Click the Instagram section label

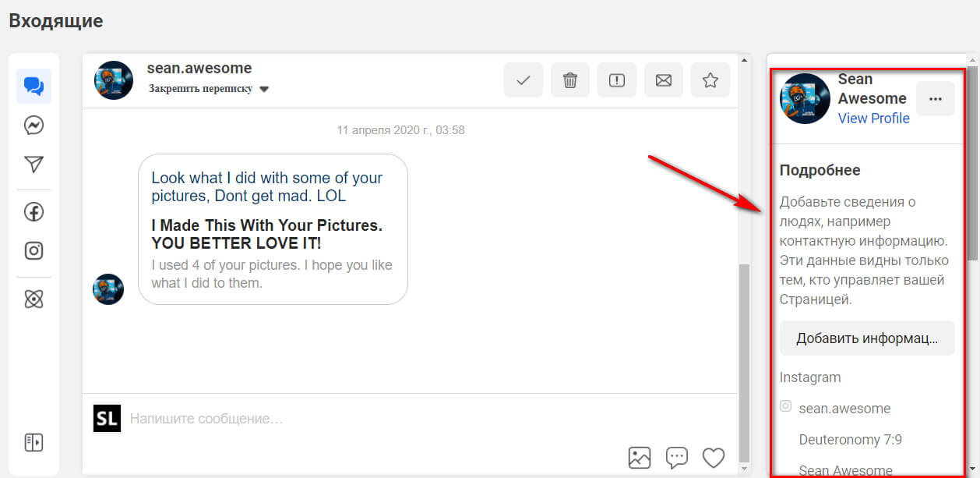click(x=810, y=377)
